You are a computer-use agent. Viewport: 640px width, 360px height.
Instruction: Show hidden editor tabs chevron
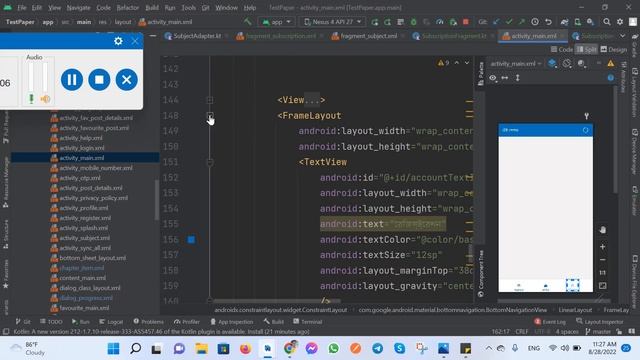coord(622,36)
